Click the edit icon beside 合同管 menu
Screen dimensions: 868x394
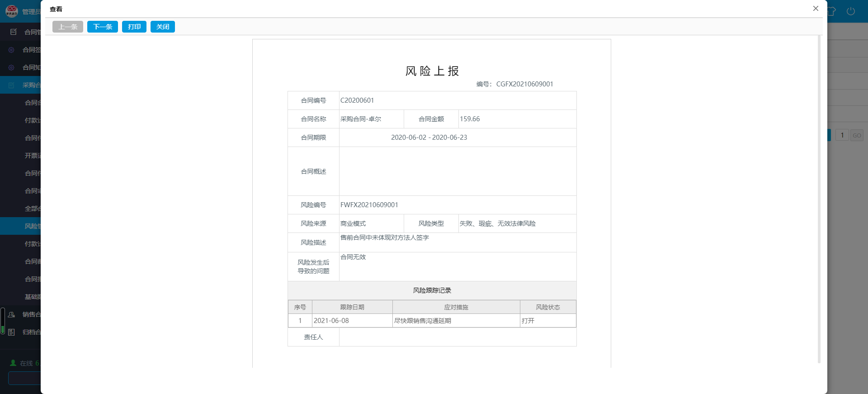click(x=13, y=32)
